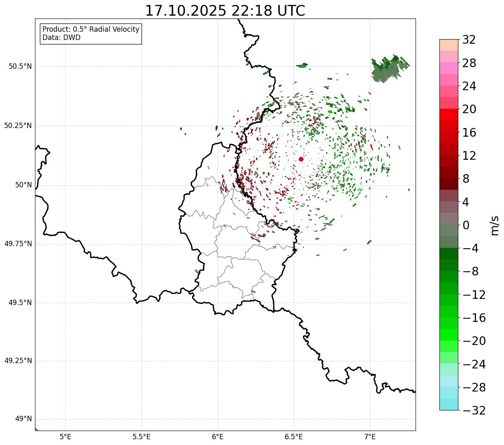Pick the bright red segment 18 to 20 m/s
Screen dimensions: 504x445
pyautogui.click(x=448, y=115)
